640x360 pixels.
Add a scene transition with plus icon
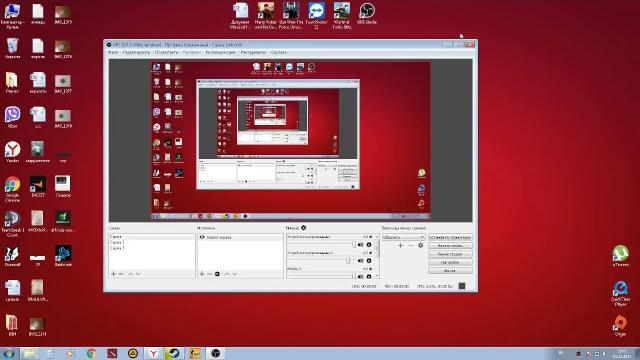(400, 245)
